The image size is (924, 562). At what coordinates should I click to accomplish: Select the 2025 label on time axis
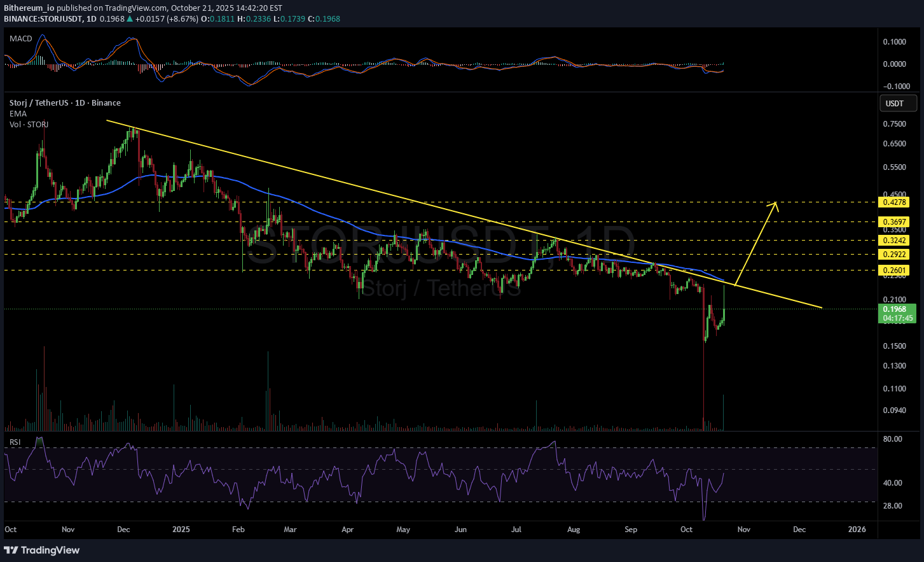pos(181,530)
